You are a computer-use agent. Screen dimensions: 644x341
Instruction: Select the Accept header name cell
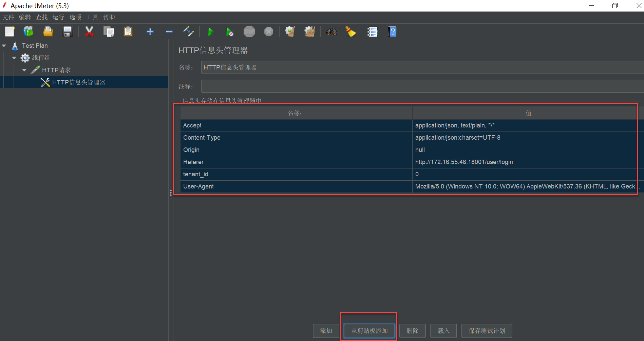[296, 125]
